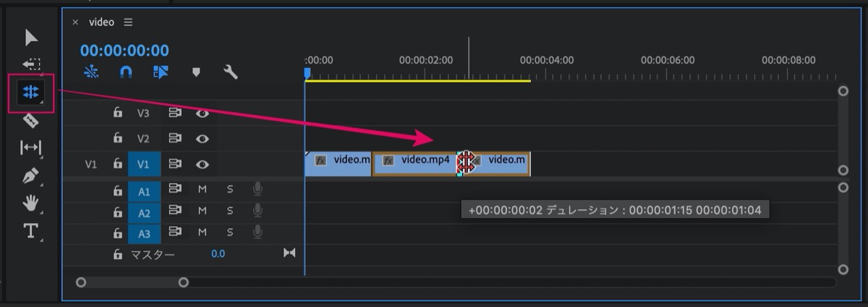Select the Selection arrow tool

point(31,38)
